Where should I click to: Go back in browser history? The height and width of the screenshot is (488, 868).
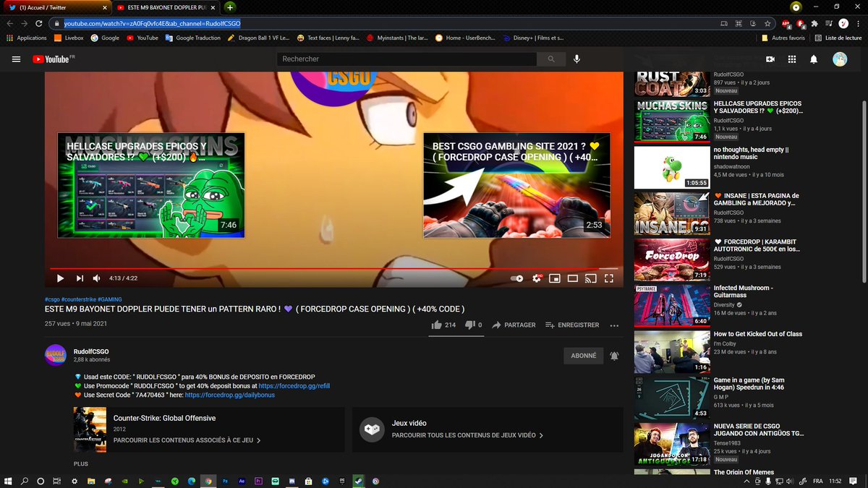point(10,23)
